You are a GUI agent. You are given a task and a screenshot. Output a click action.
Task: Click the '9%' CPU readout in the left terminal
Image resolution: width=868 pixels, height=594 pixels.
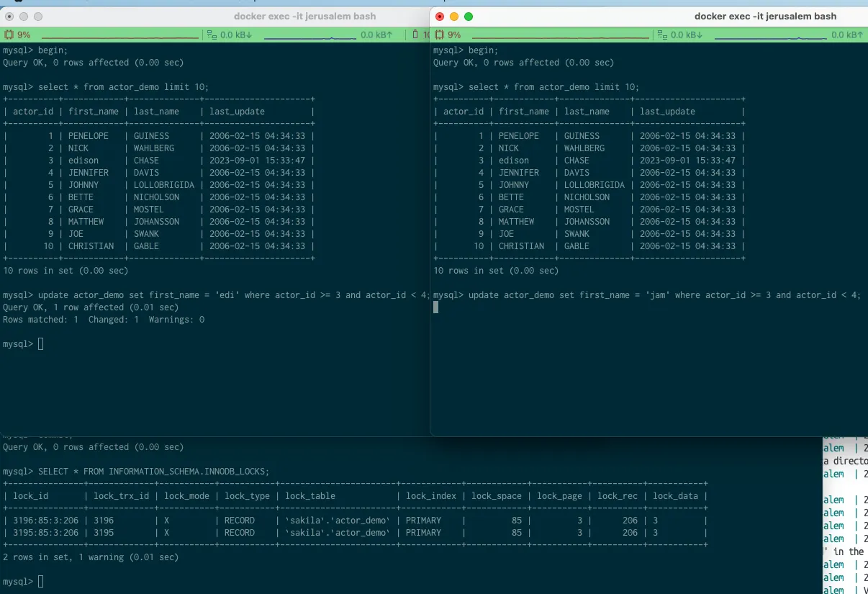click(24, 35)
